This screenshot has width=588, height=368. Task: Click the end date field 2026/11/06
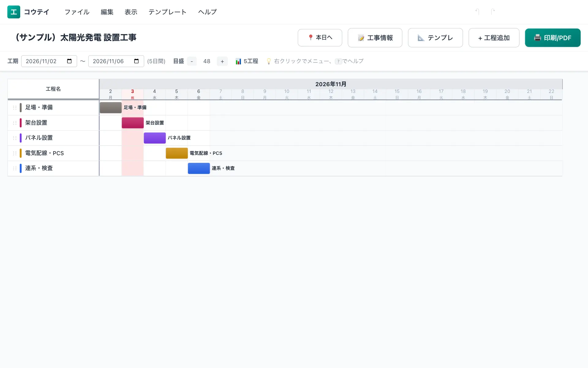tap(116, 61)
